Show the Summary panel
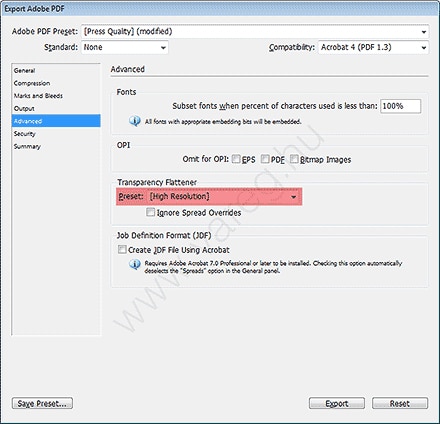Viewport: 440px width, 424px height. pos(27,146)
